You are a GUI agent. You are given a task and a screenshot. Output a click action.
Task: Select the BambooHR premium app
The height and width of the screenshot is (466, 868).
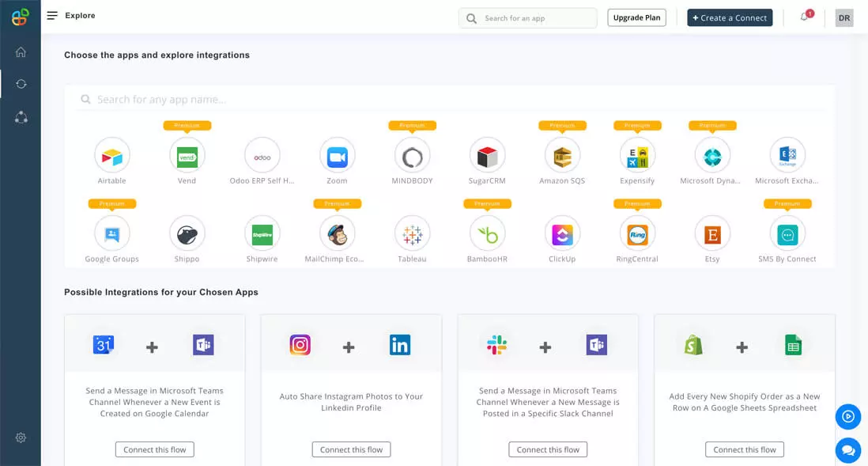[487, 233]
